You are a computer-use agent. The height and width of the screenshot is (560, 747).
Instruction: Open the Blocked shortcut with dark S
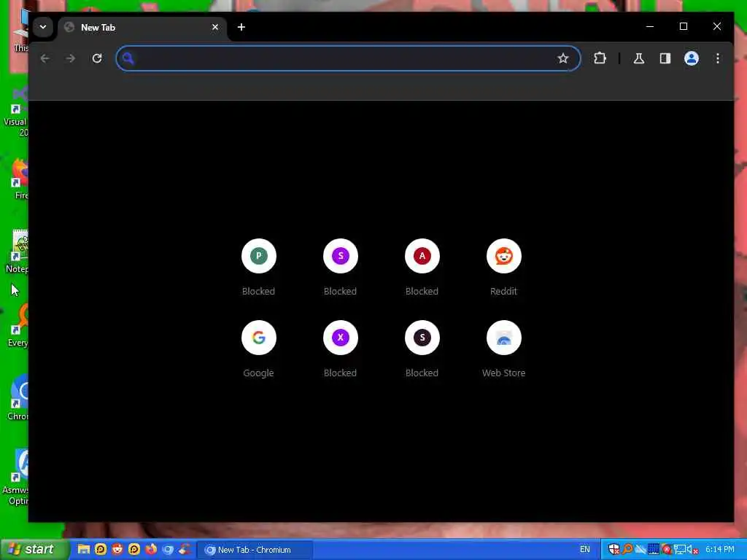[x=422, y=349]
